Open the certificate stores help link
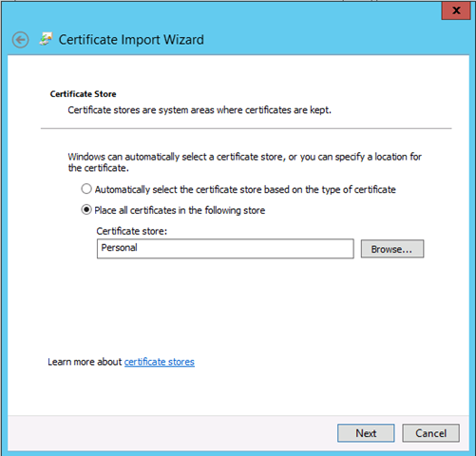This screenshot has height=456, width=476. pos(160,362)
